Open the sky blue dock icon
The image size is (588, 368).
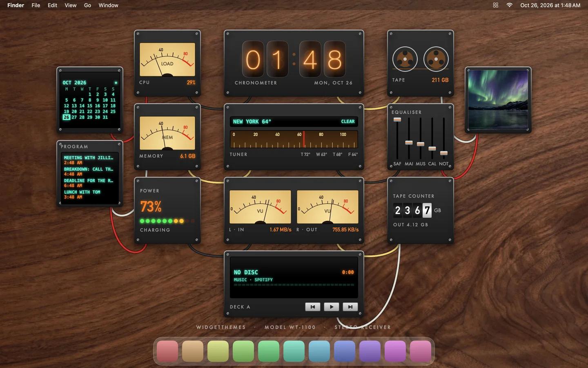click(319, 351)
